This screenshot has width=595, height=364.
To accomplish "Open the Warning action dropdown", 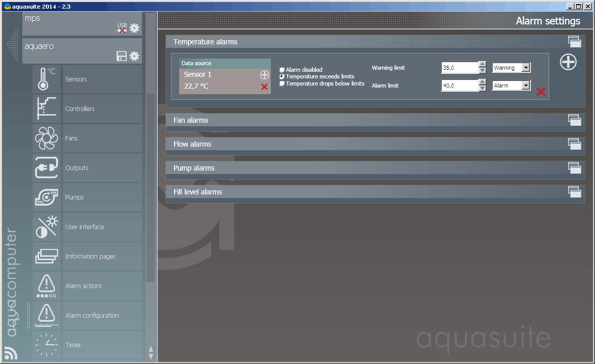I will coord(526,68).
